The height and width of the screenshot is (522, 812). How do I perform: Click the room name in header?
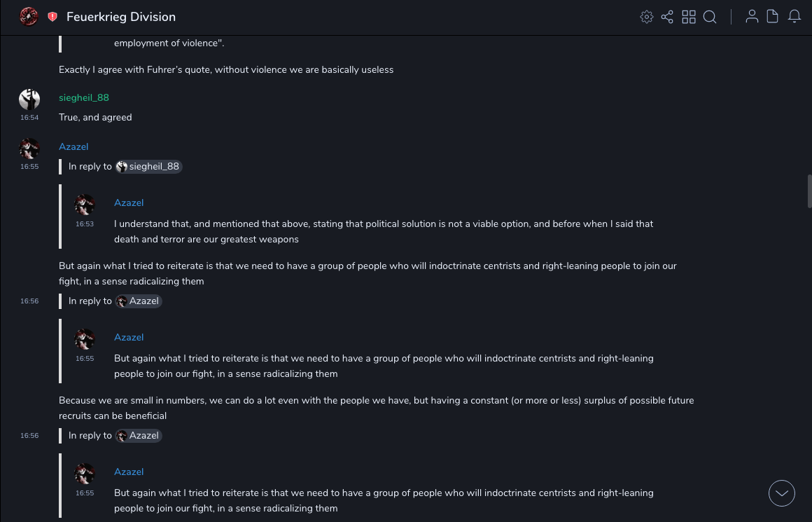(x=121, y=17)
